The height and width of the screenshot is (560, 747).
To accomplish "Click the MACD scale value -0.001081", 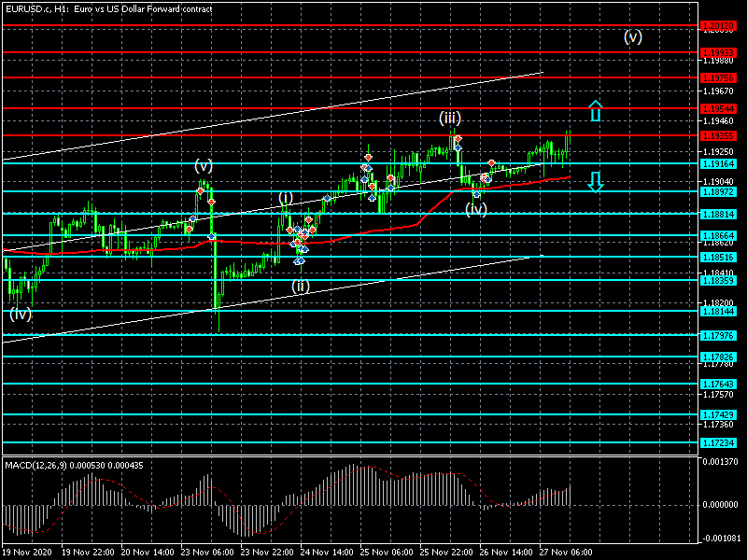I will pos(722,539).
